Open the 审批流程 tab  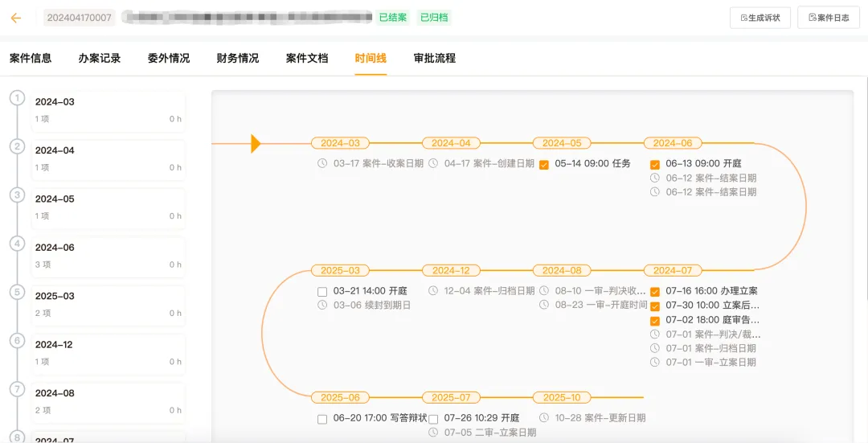point(435,58)
